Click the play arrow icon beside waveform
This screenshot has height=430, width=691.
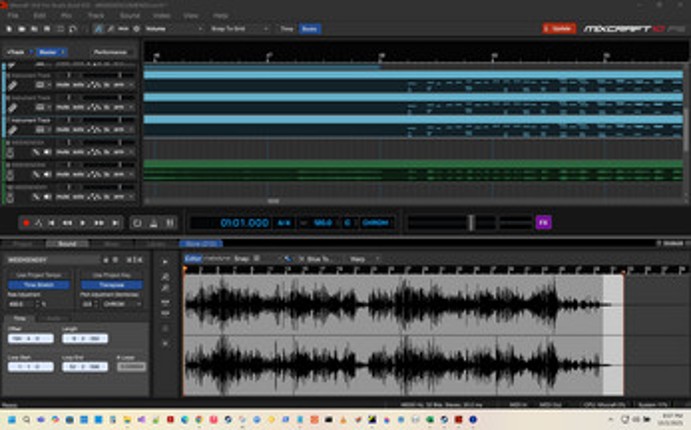pos(165,263)
